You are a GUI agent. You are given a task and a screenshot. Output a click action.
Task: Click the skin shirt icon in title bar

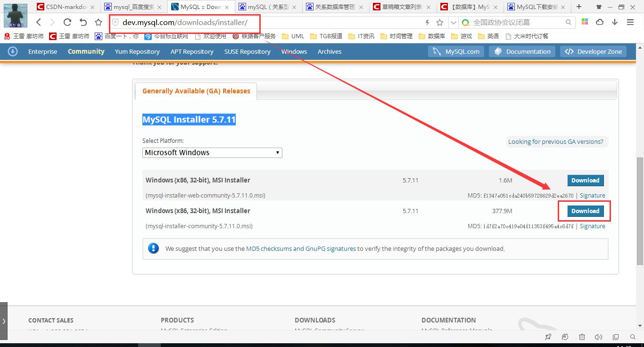coord(599,7)
